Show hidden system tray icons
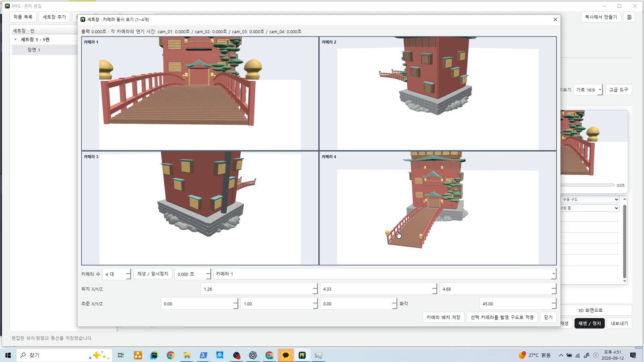Image resolution: width=644 pixels, height=362 pixels. pos(561,355)
